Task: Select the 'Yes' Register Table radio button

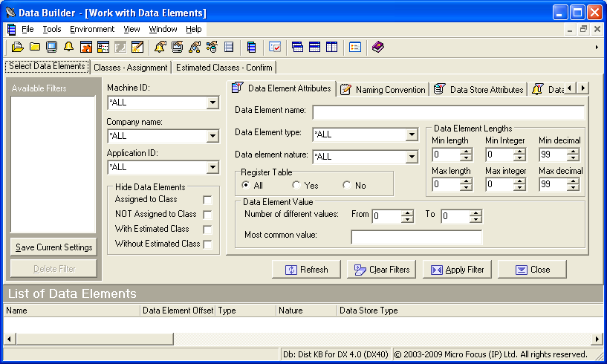Action: (x=296, y=186)
